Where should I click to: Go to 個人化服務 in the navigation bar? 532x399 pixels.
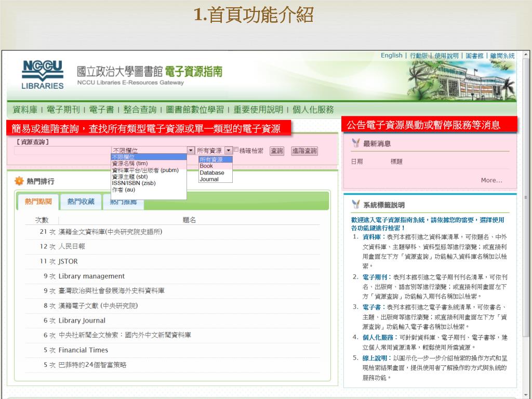coord(313,110)
